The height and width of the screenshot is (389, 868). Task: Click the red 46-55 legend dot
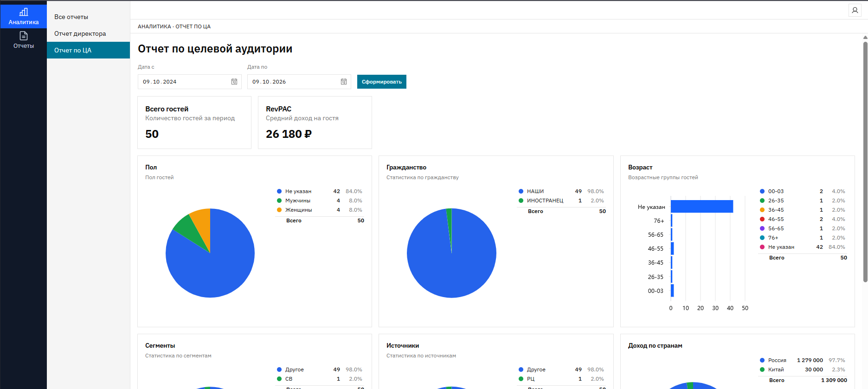click(762, 219)
